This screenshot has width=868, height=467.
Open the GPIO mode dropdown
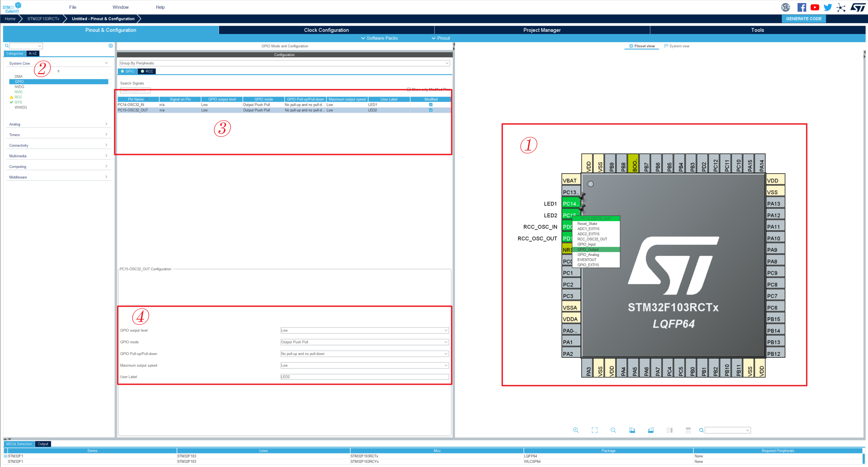click(x=364, y=342)
